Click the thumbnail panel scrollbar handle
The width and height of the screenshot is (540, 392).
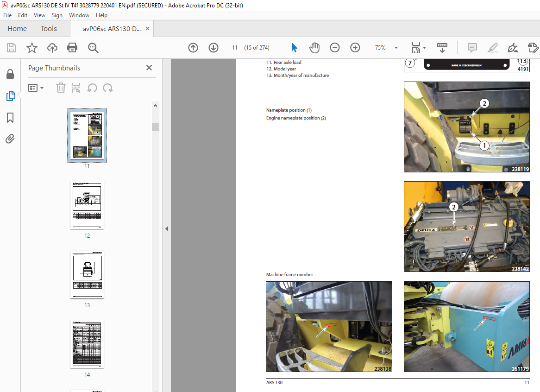155,127
